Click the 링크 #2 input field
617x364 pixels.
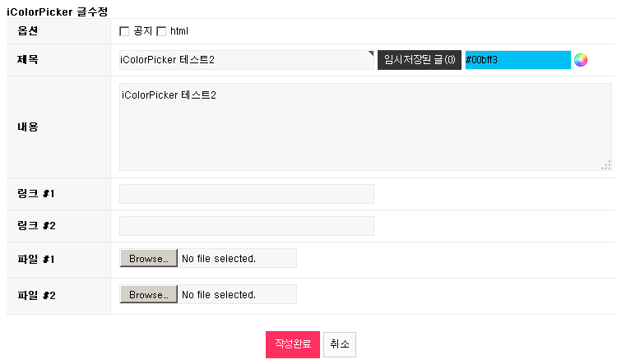click(246, 226)
